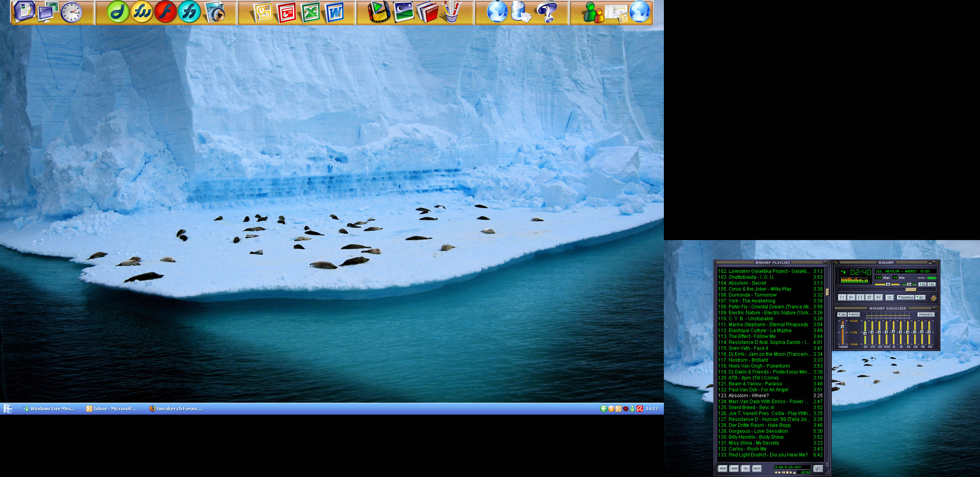Switch to tweaker.ch Forum taskbar item
980x477 pixels.
click(x=176, y=409)
